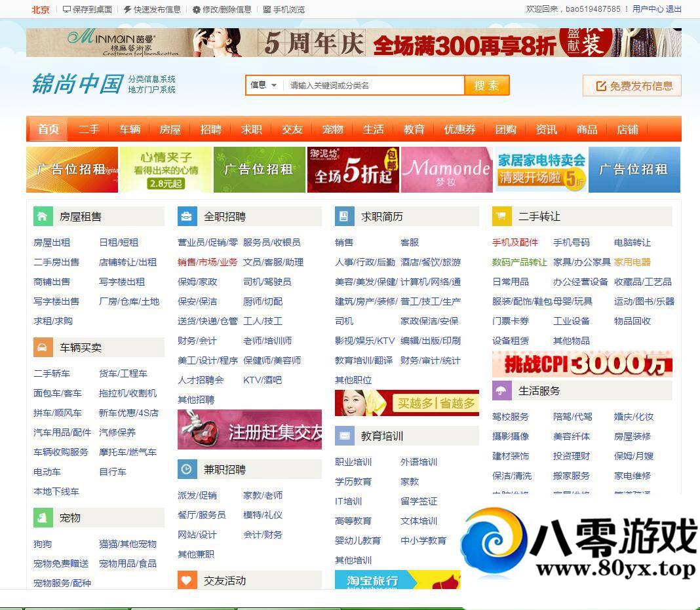Image resolution: width=700 pixels, height=610 pixels.
Task: Click the monitor icon beside 保存到桌面
Action: [66, 9]
